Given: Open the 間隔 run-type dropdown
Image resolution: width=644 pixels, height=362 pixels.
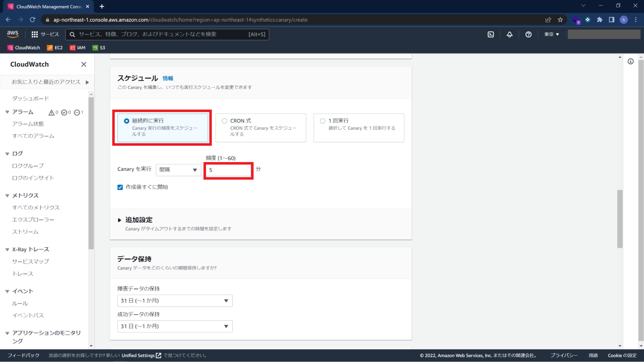Looking at the screenshot, I should tap(178, 170).
